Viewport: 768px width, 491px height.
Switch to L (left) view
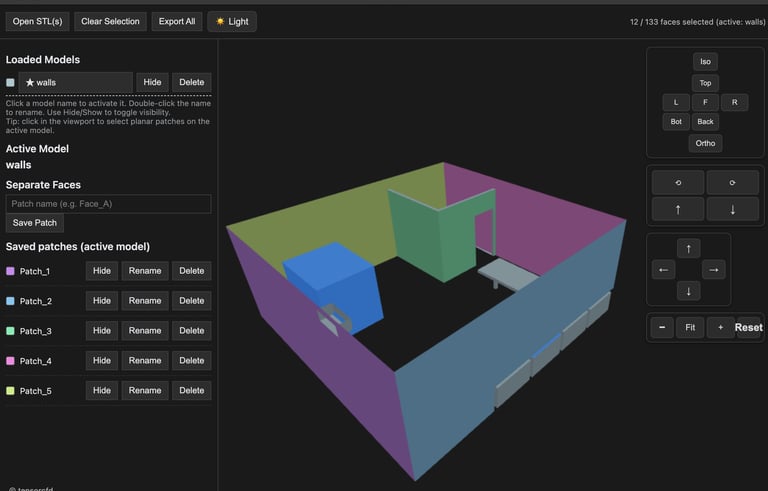(x=676, y=102)
